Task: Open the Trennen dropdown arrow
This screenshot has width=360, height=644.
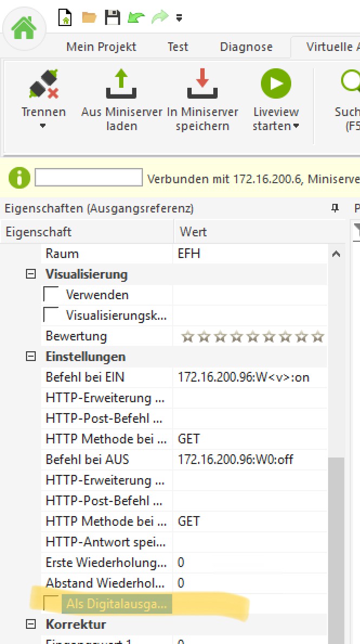Action: pyautogui.click(x=43, y=126)
